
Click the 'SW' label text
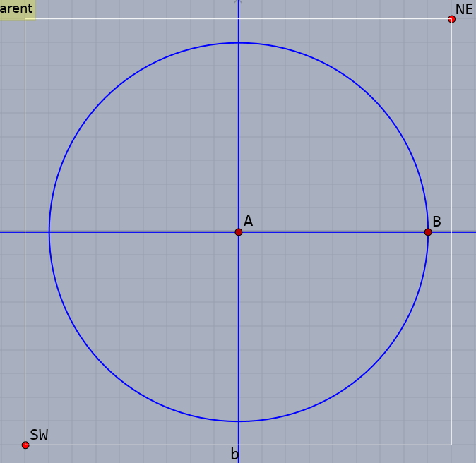click(39, 435)
